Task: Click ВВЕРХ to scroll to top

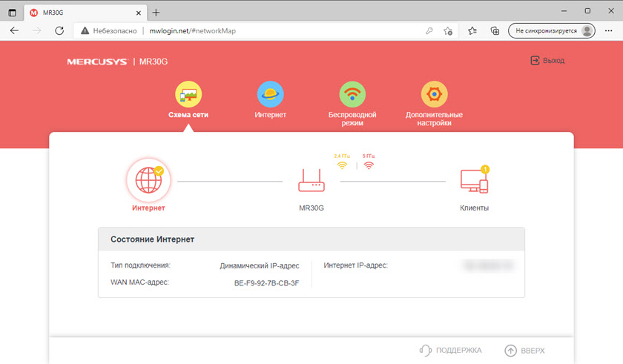Action: coord(524,350)
